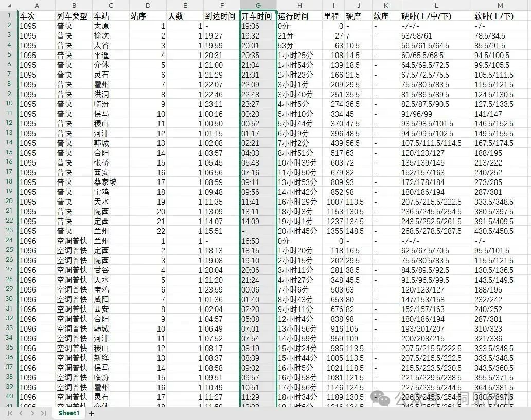Click the 天数 header cell
This screenshot has height=420, width=531.
185,16
